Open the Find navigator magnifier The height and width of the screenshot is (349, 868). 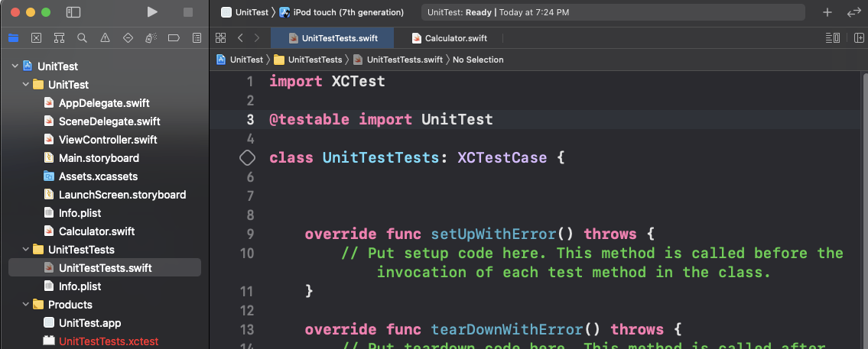[x=82, y=38]
